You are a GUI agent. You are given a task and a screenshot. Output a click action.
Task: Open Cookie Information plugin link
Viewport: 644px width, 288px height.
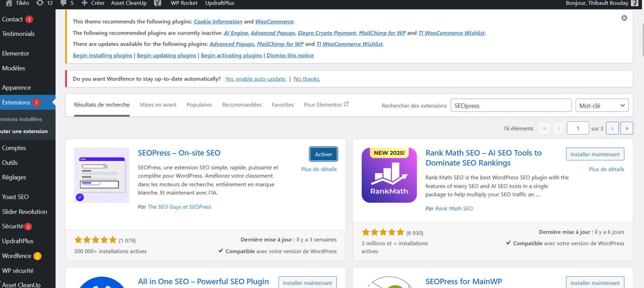point(218,22)
